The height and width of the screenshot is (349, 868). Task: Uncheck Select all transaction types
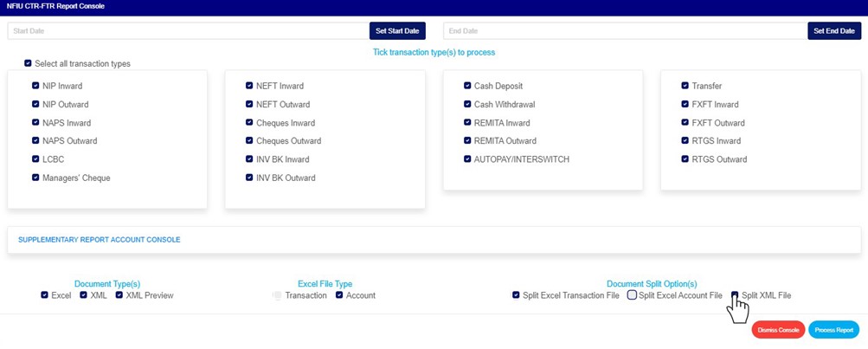(x=29, y=64)
